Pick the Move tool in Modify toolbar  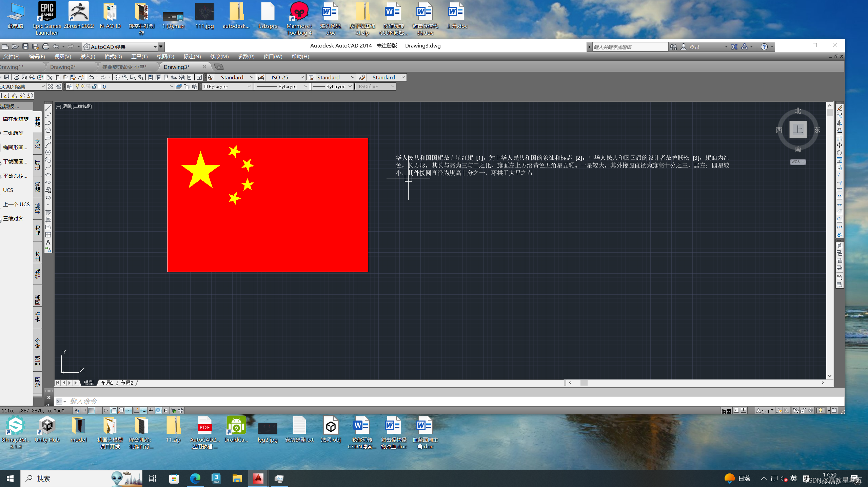(840, 145)
